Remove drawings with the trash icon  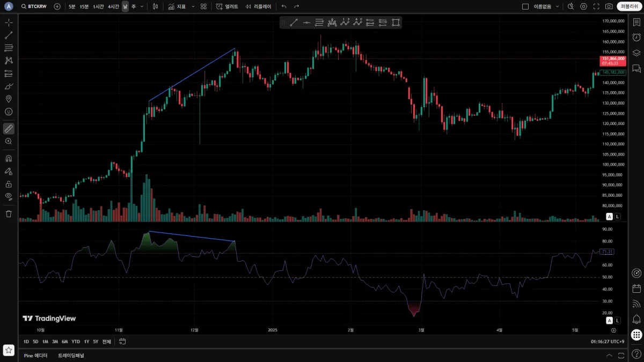tap(9, 214)
